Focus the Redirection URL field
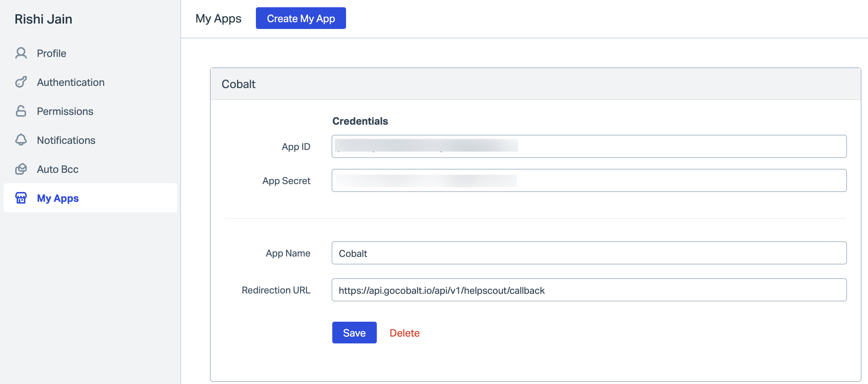868x384 pixels. pyautogui.click(x=589, y=290)
